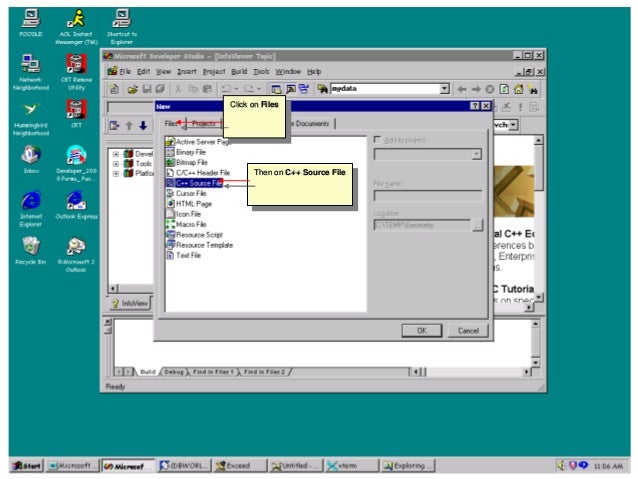Click the Cut toolbar icon
The image size is (638, 479).
coord(178,89)
